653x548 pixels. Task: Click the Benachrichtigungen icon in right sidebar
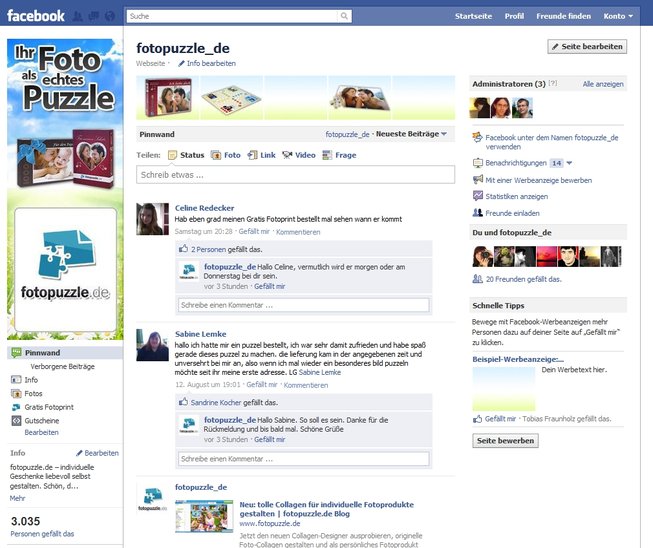tap(478, 163)
